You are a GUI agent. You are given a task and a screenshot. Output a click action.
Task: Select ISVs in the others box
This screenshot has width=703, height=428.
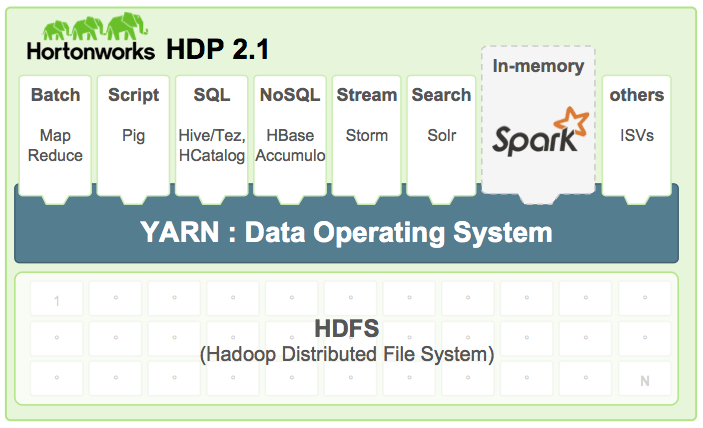pos(636,134)
